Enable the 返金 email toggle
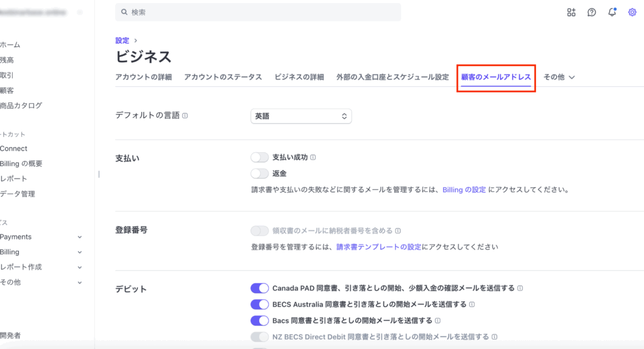Image resolution: width=644 pixels, height=349 pixels. tap(259, 173)
